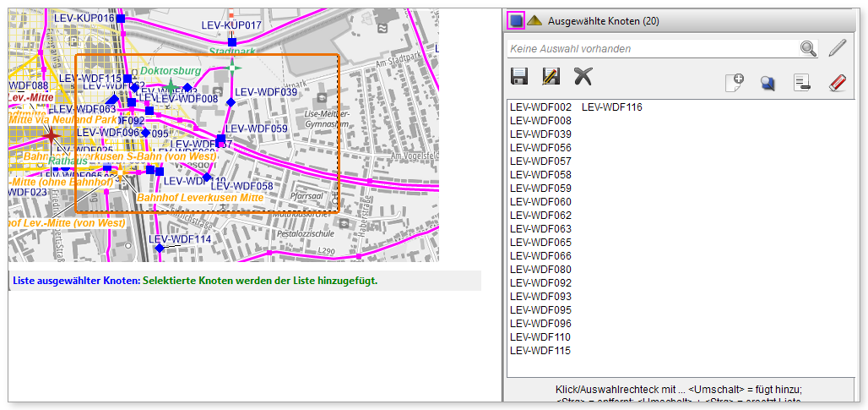Save the node list with the floppy disk icon
Image resolution: width=868 pixels, height=410 pixels.
tap(518, 76)
